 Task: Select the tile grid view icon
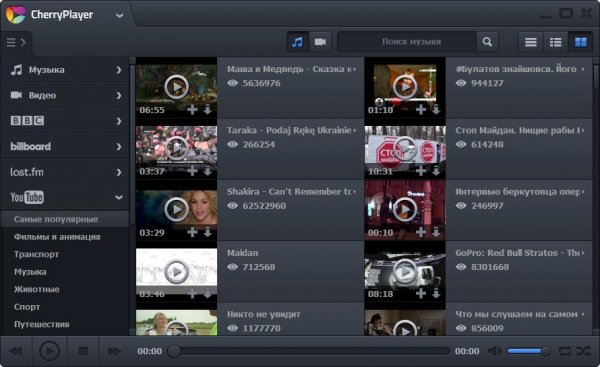click(x=580, y=42)
